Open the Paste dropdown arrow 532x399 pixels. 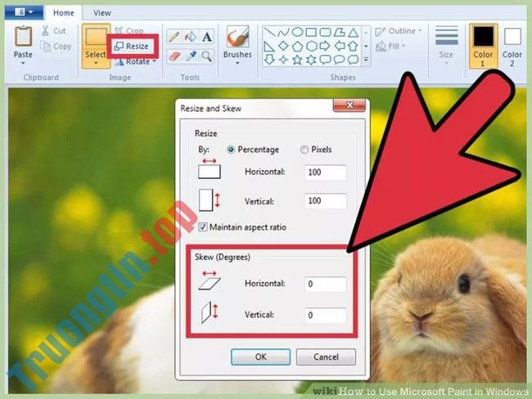coord(23,64)
